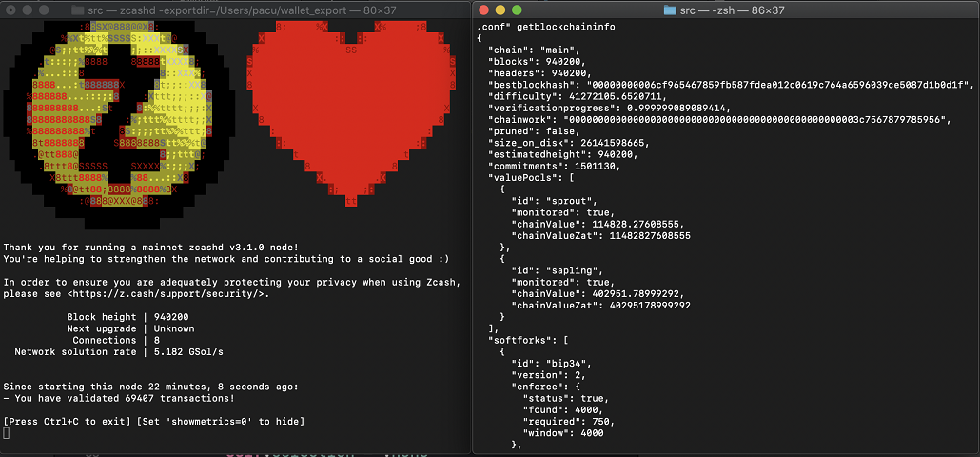Click the '"version": 2' line
980x457 pixels.
point(546,374)
